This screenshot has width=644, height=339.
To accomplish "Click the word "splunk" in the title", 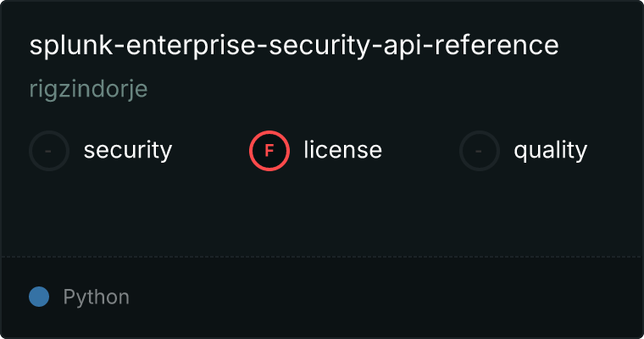I will click(x=64, y=46).
